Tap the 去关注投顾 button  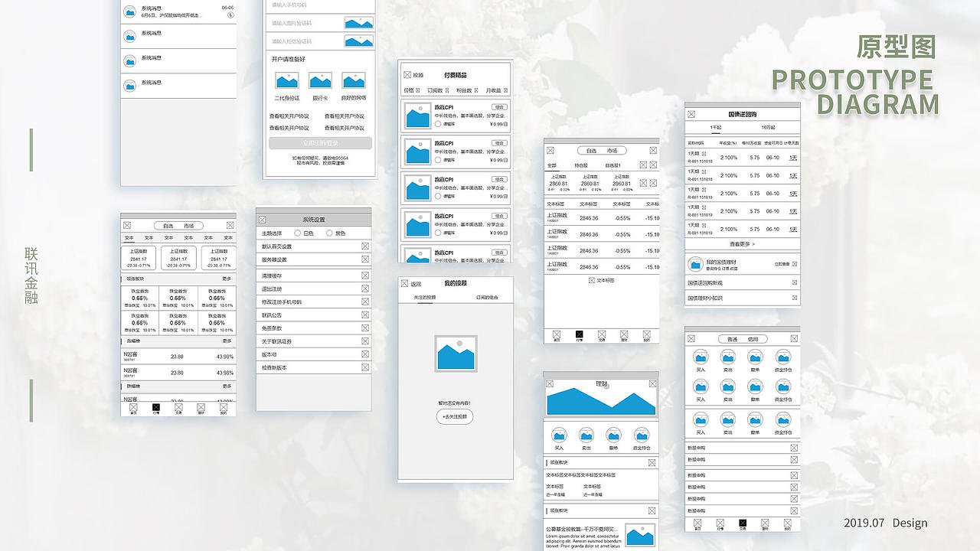[455, 416]
